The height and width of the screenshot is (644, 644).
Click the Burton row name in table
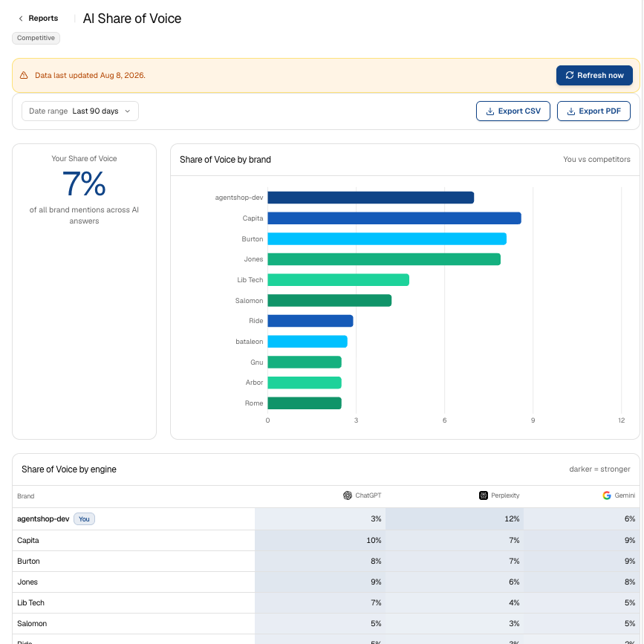[28, 561]
